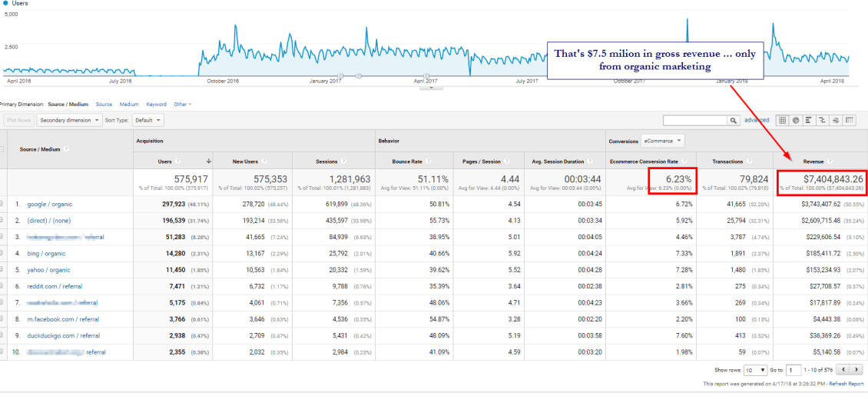The width and height of the screenshot is (868, 393).
Task: Switch primary dimension to Medium
Action: 129,104
